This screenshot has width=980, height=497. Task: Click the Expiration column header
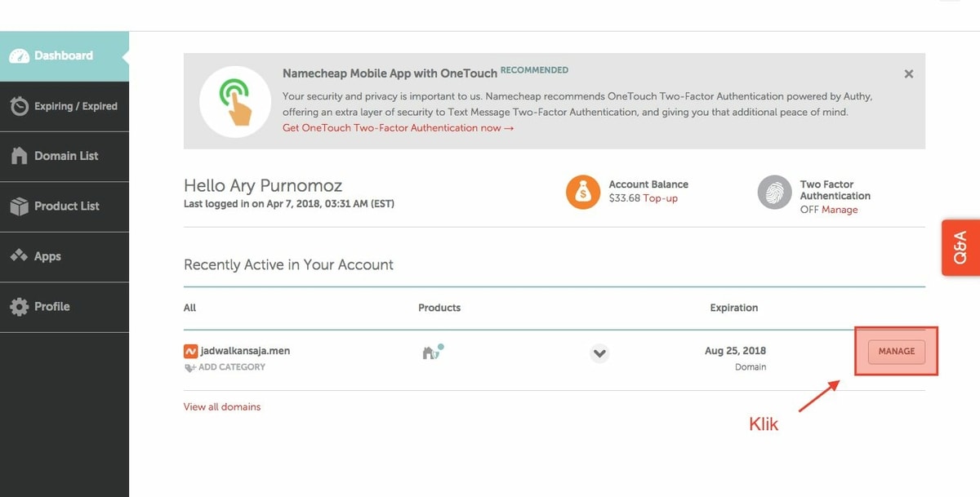[734, 308]
